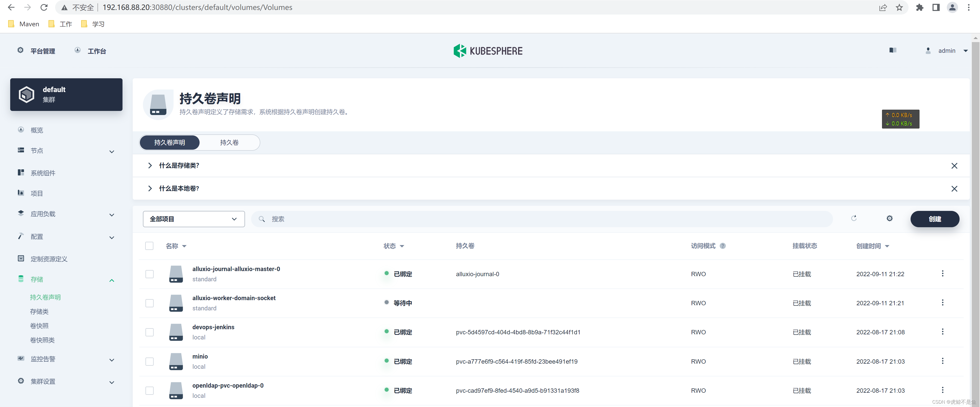This screenshot has height=407, width=980.
Task: Select the minio volume checkbox
Action: [x=149, y=361]
